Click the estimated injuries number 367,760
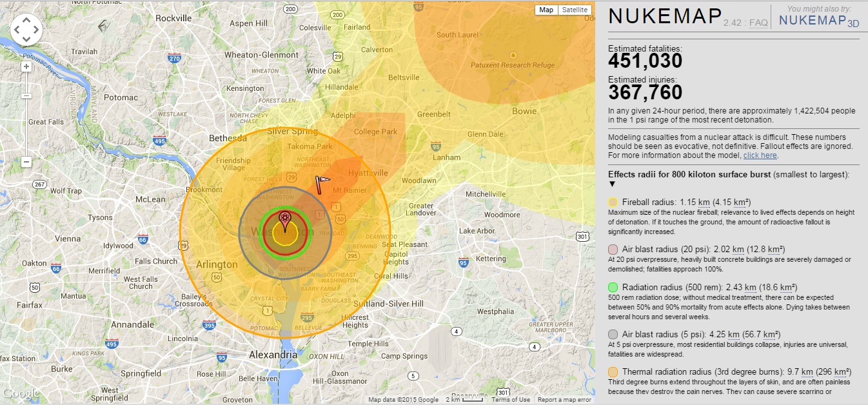868x405 pixels. [646, 92]
